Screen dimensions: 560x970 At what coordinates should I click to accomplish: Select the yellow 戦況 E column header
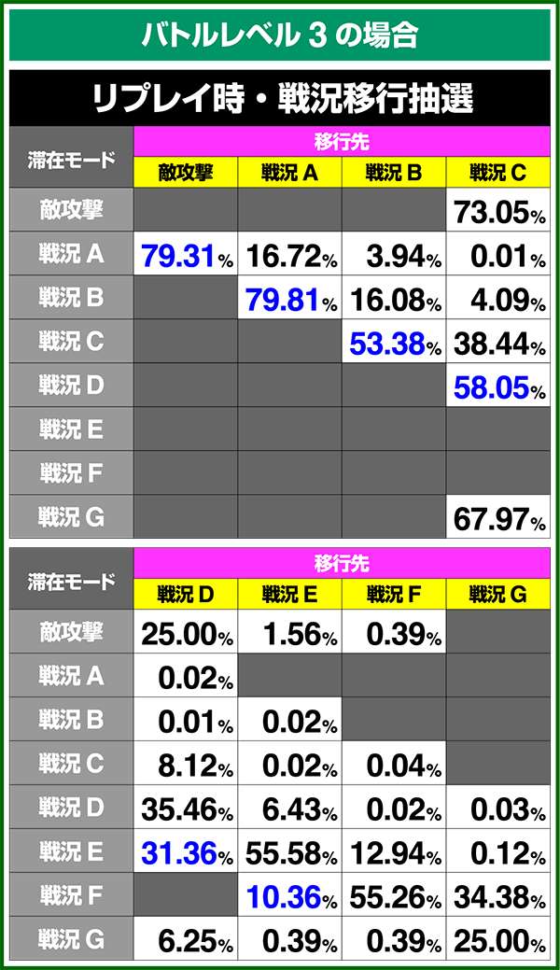pyautogui.click(x=290, y=595)
